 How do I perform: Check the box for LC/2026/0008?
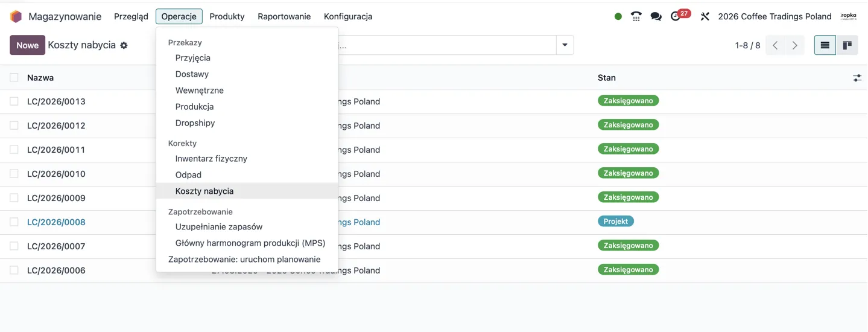click(x=14, y=222)
